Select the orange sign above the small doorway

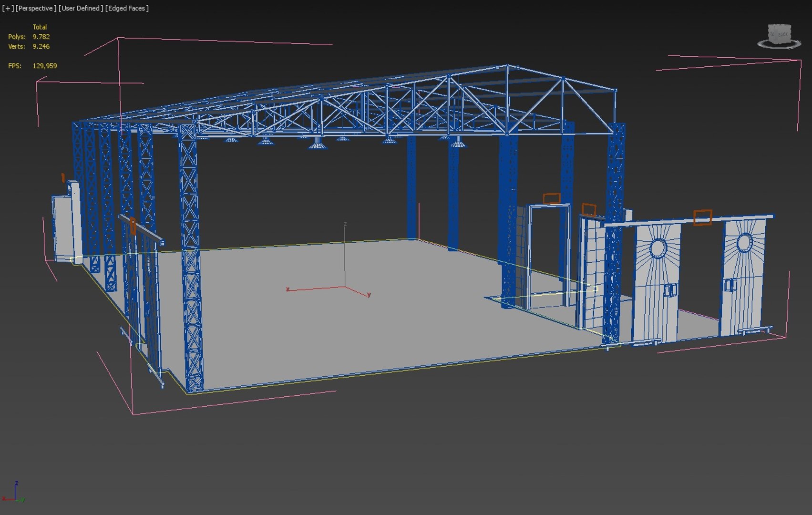pyautogui.click(x=552, y=198)
